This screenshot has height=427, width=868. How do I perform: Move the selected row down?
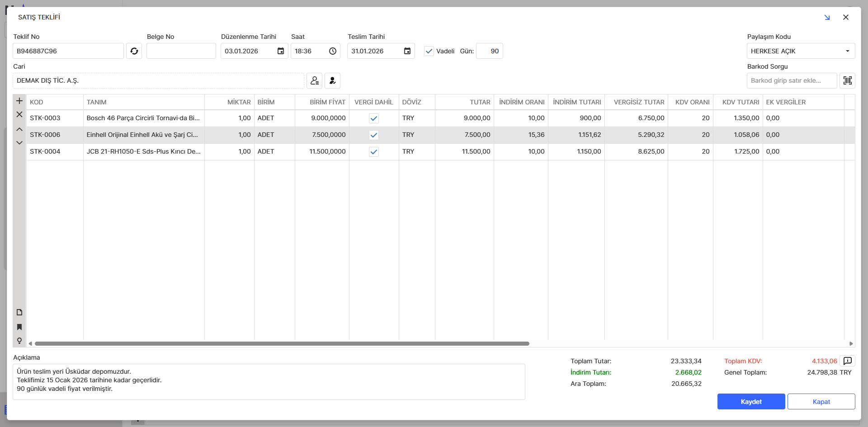19,143
